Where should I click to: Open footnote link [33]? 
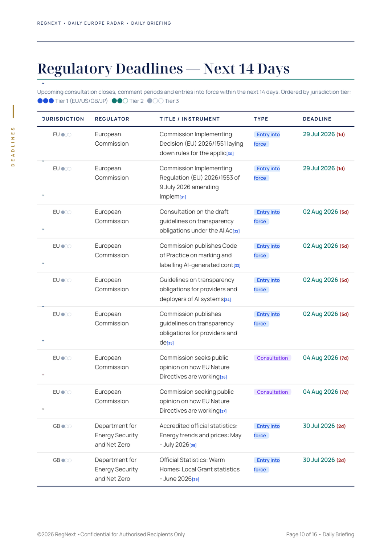tap(237, 266)
